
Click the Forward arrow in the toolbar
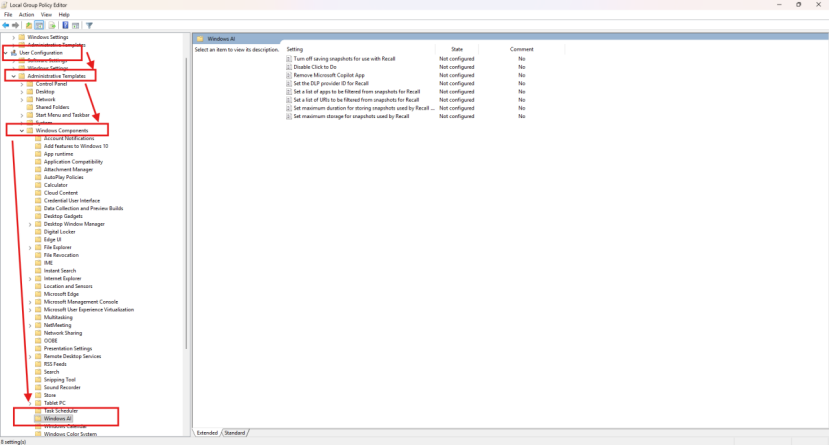coord(15,25)
